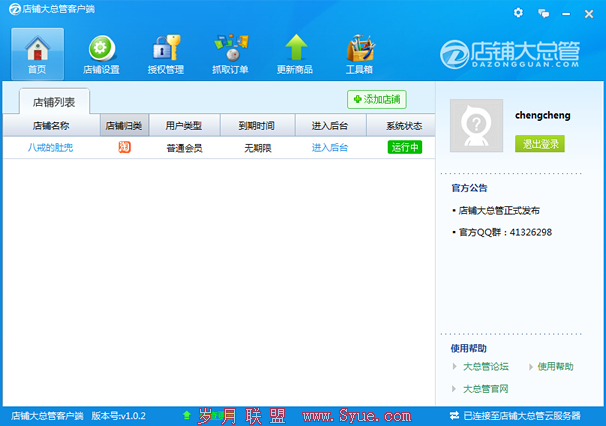606x426 pixels.
Task: Click the Taobao icon in 店铺归类 column
Action: coord(124,147)
